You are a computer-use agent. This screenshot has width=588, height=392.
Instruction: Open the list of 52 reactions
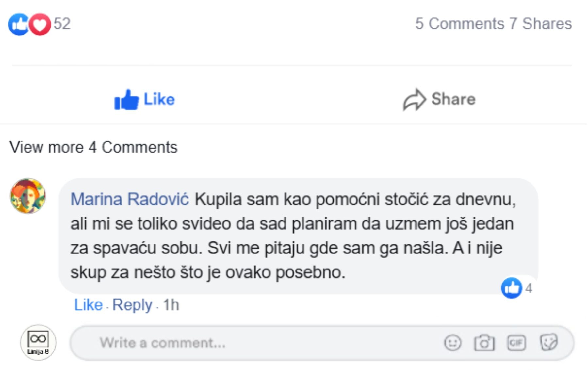click(62, 24)
